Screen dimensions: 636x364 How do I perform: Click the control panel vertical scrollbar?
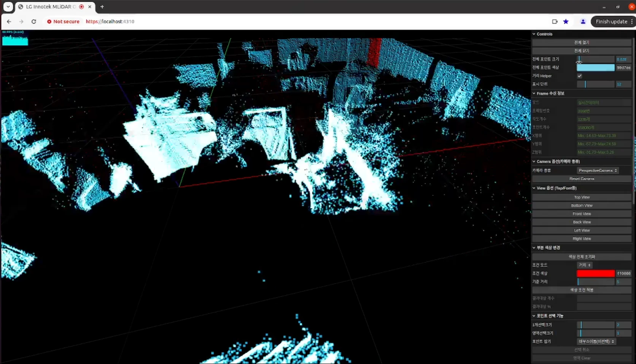(634, 122)
